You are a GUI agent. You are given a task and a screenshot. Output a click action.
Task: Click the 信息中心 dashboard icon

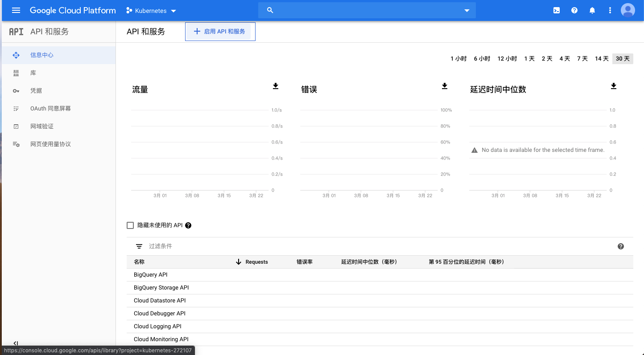[16, 55]
